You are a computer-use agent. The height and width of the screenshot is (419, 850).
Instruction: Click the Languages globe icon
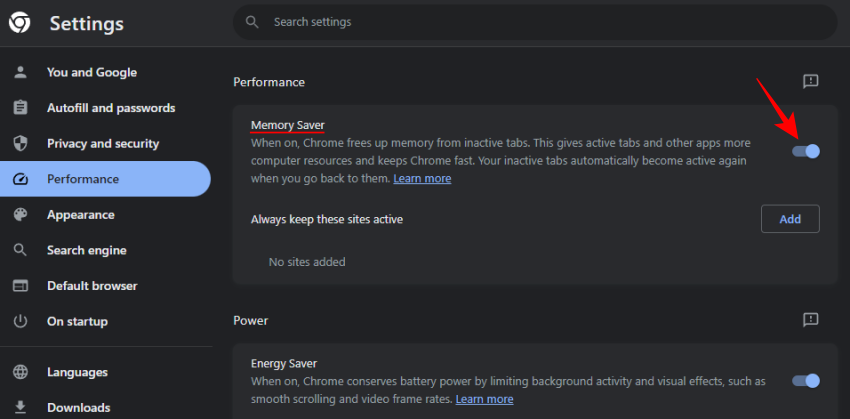[20, 372]
